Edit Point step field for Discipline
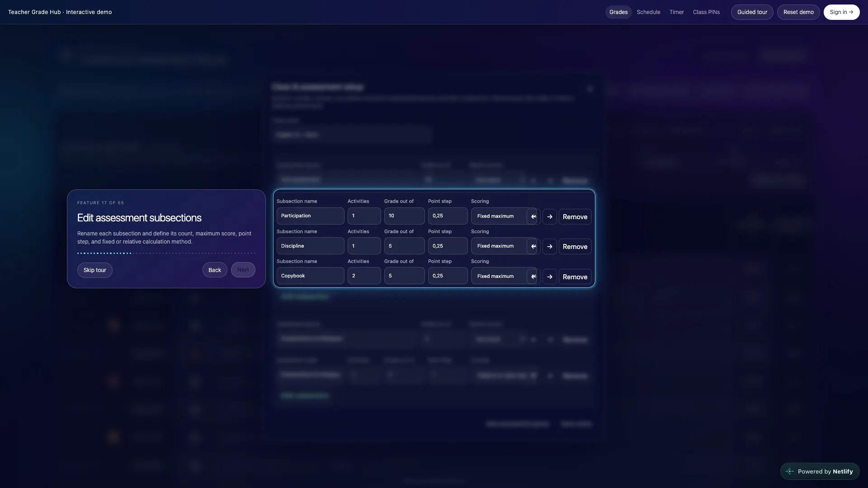The height and width of the screenshot is (488, 868). pyautogui.click(x=448, y=246)
